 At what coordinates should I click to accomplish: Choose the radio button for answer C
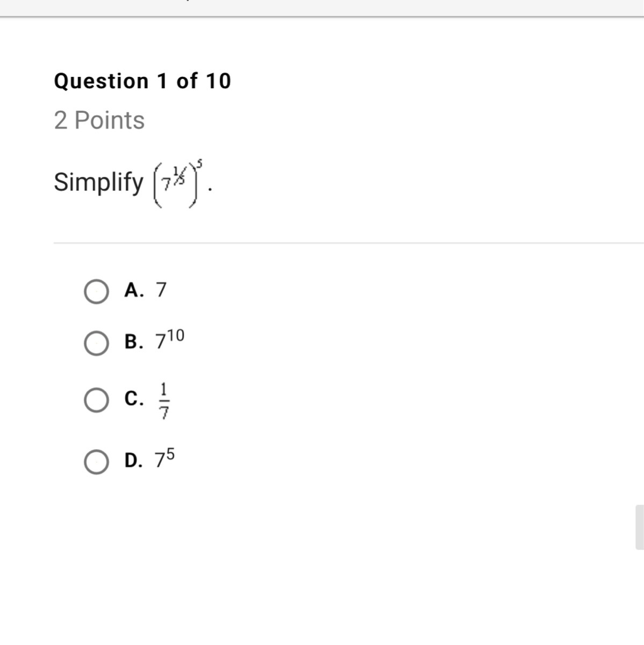[x=96, y=400]
